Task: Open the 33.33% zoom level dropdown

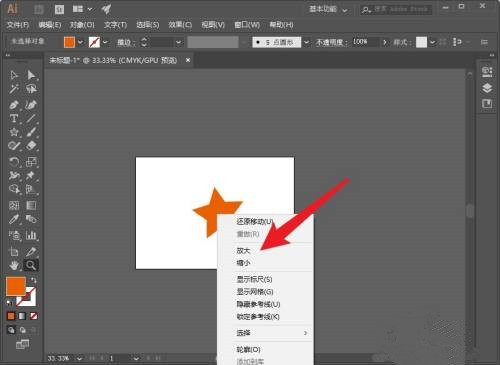Action: click(79, 359)
